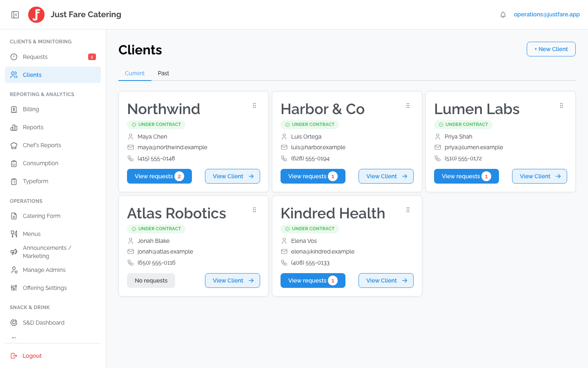Click the Priya Shah contact name
588x368 pixels.
pos(458,137)
